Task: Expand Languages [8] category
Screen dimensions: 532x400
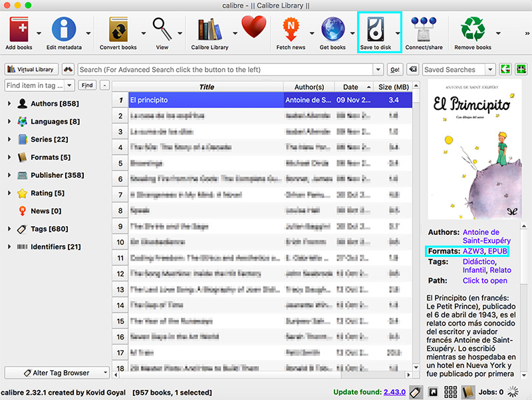Action: tap(9, 121)
